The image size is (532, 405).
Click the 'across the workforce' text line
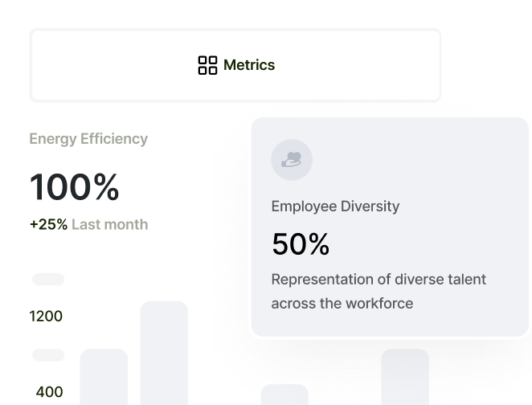pyautogui.click(x=342, y=304)
